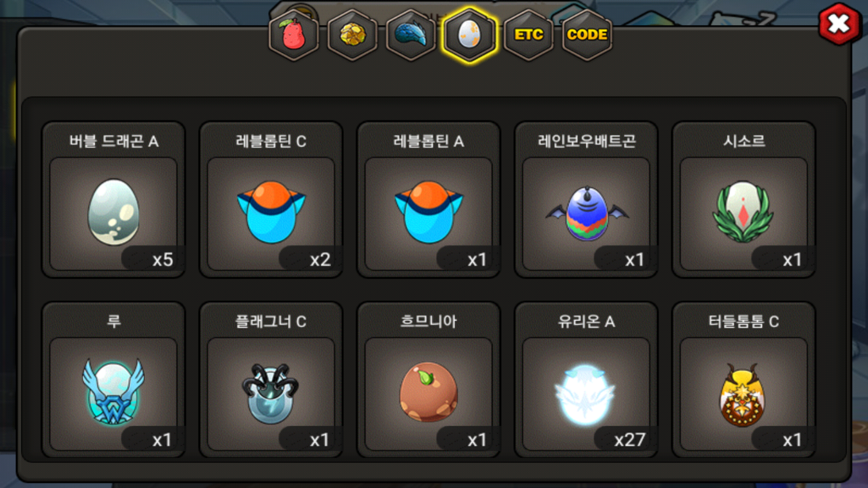Screen dimensions: 868x488
Task: Select the 터들톰톰 C golden egg
Action: (x=744, y=380)
